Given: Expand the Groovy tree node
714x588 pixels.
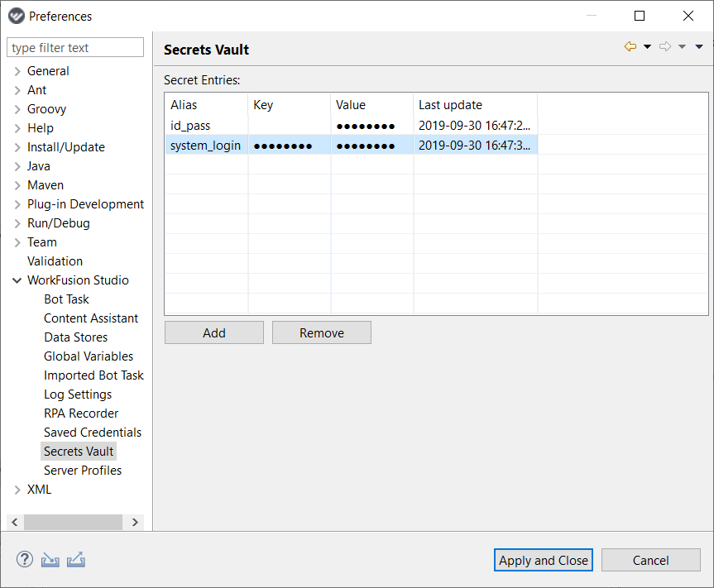Looking at the screenshot, I should coord(17,110).
